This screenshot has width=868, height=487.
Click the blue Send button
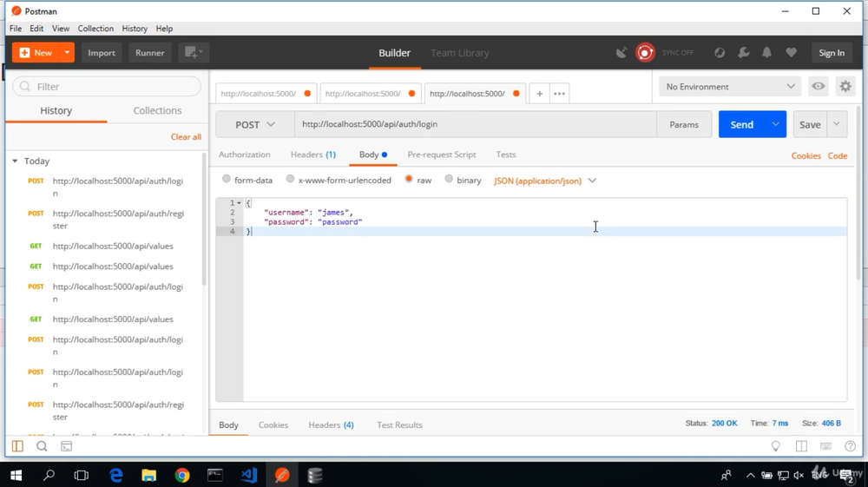[x=742, y=124]
